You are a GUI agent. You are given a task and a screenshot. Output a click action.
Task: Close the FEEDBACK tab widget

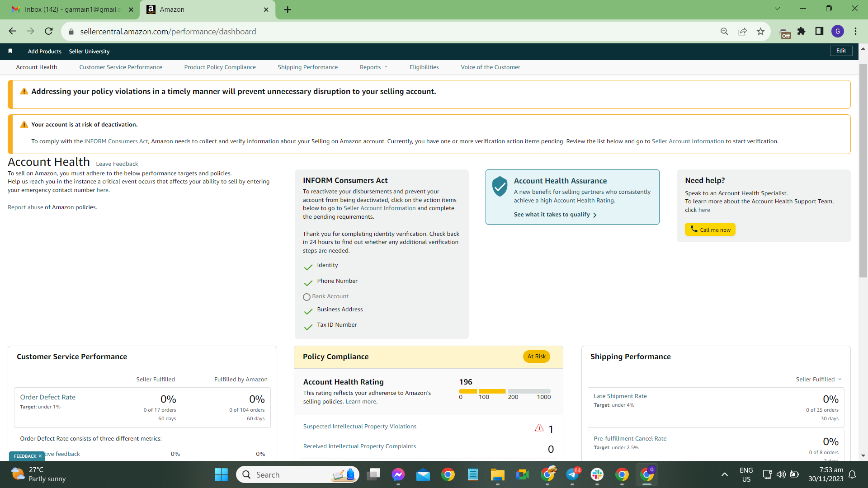(40, 456)
